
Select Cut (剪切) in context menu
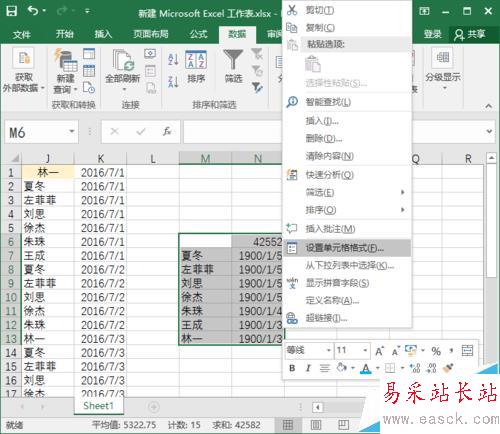(x=347, y=10)
